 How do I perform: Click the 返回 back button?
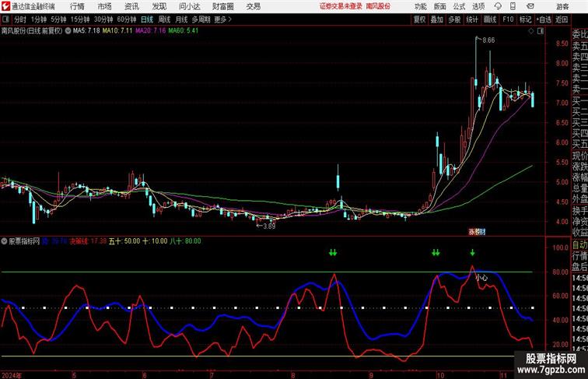coord(562,19)
